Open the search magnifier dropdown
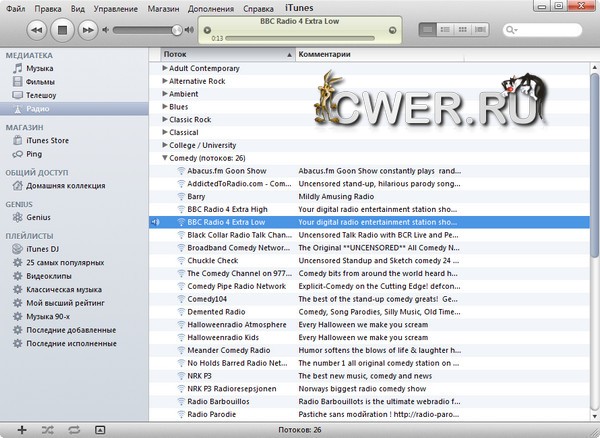The image size is (600, 438). pyautogui.click(x=511, y=30)
